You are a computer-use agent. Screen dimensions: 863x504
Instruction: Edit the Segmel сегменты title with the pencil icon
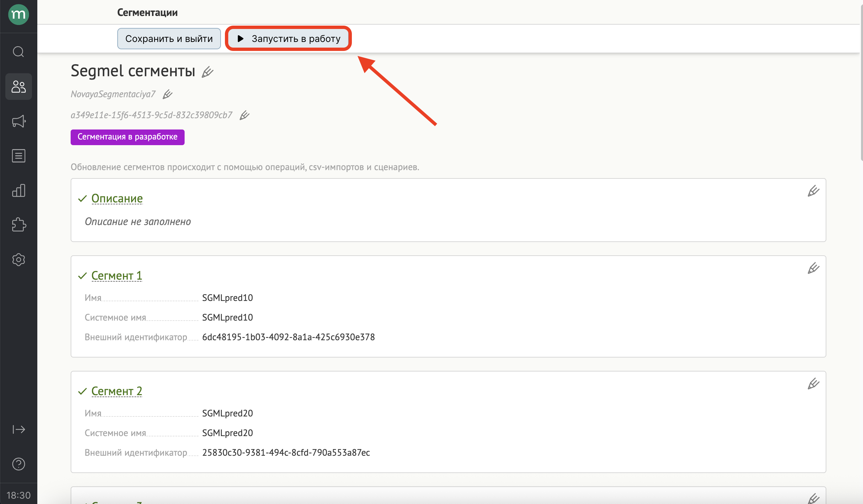click(x=207, y=72)
